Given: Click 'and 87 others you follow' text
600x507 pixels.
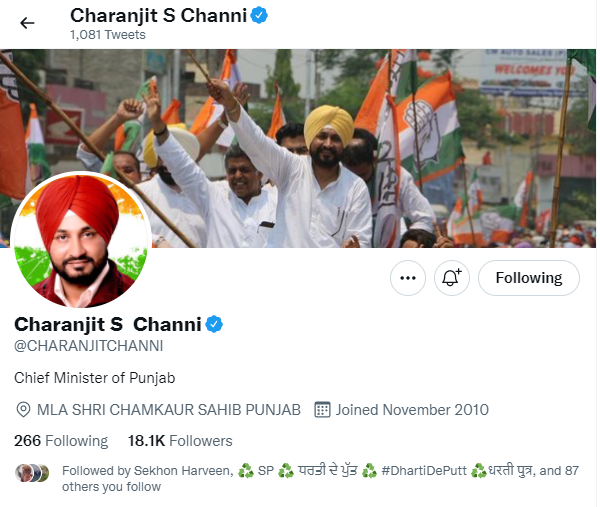Looking at the screenshot, I should pyautogui.click(x=320, y=479).
